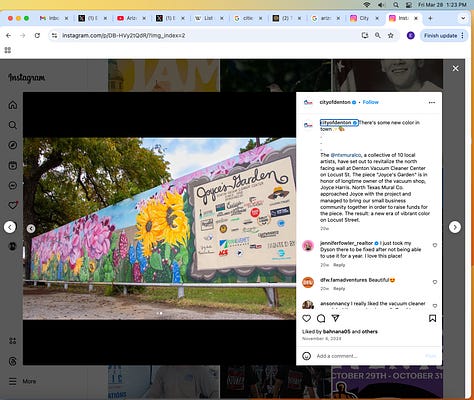
Task: Switch to Gmail Inbox tab
Action: (x=53, y=18)
